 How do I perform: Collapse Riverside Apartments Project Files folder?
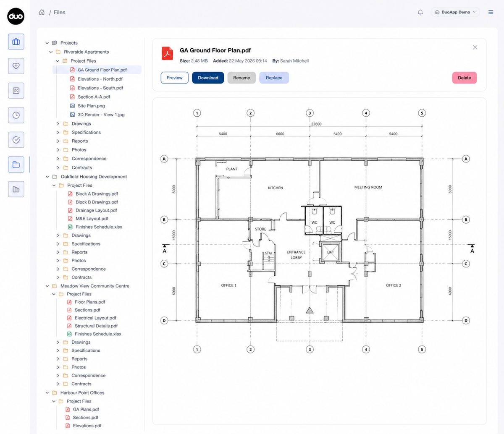[58, 61]
